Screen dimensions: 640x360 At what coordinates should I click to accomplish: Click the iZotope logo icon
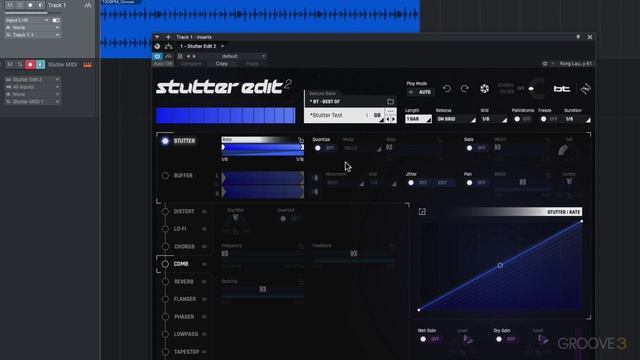click(x=585, y=89)
